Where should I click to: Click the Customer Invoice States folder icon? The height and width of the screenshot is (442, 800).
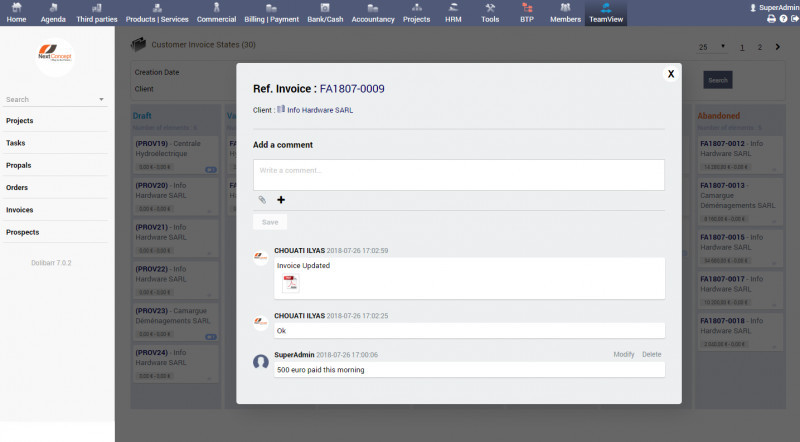(138, 44)
